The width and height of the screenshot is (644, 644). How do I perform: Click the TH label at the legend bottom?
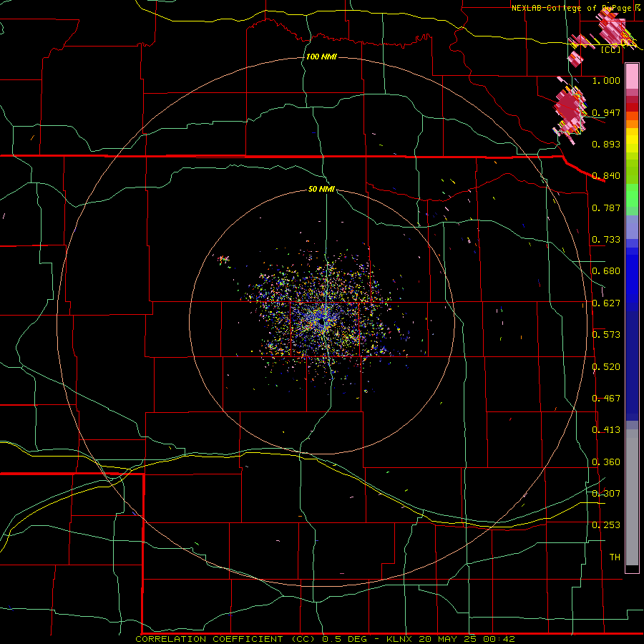click(x=615, y=557)
